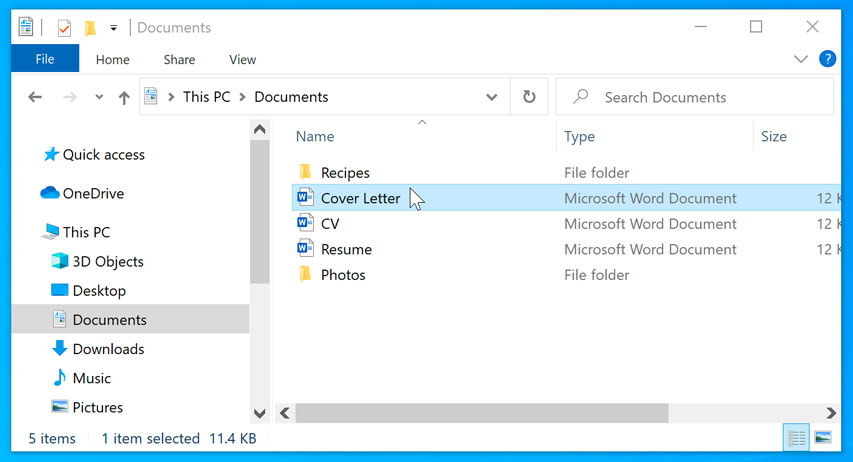853x462 pixels.
Task: Select the CV document
Action: tap(330, 224)
